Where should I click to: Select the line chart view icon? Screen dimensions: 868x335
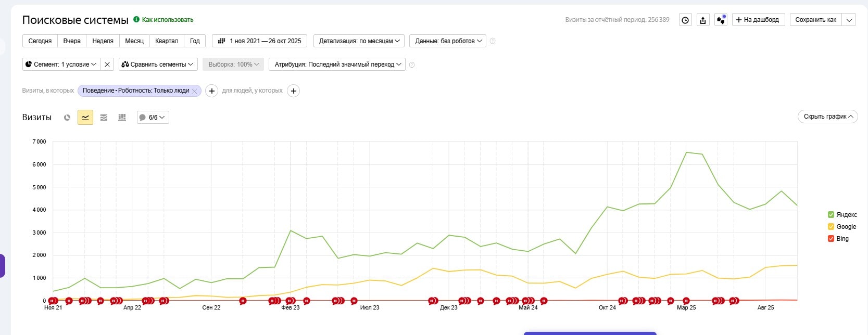click(x=85, y=118)
